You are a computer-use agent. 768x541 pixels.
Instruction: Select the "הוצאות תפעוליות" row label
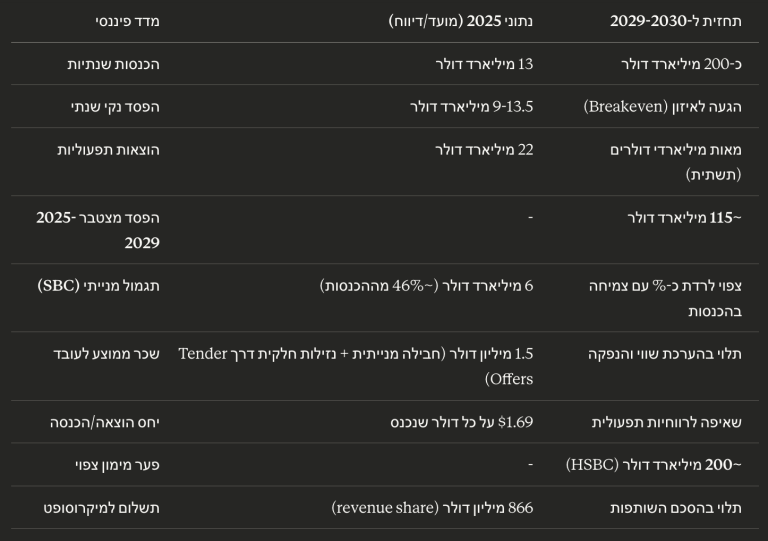[x=108, y=149]
